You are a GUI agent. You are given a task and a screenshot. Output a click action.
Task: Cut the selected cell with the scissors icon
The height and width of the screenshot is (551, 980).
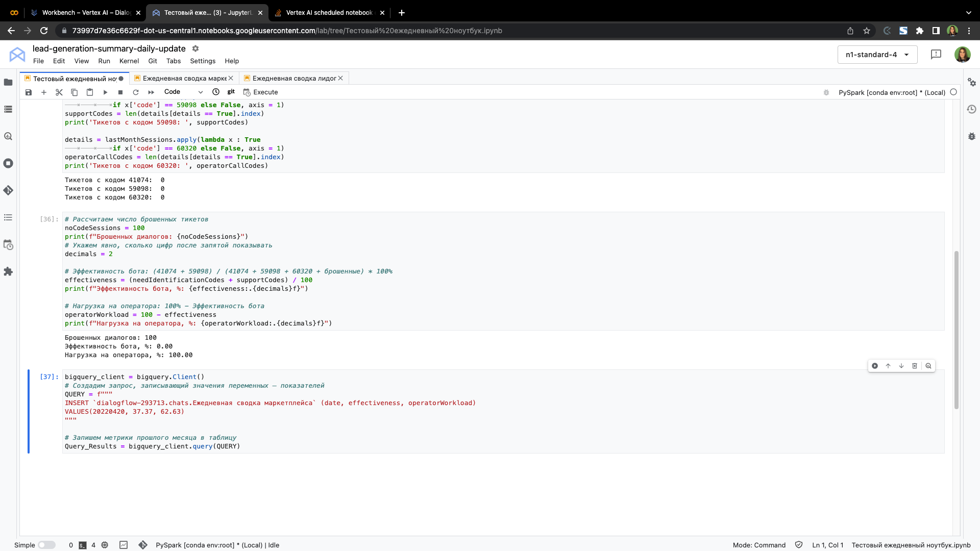coord(59,92)
